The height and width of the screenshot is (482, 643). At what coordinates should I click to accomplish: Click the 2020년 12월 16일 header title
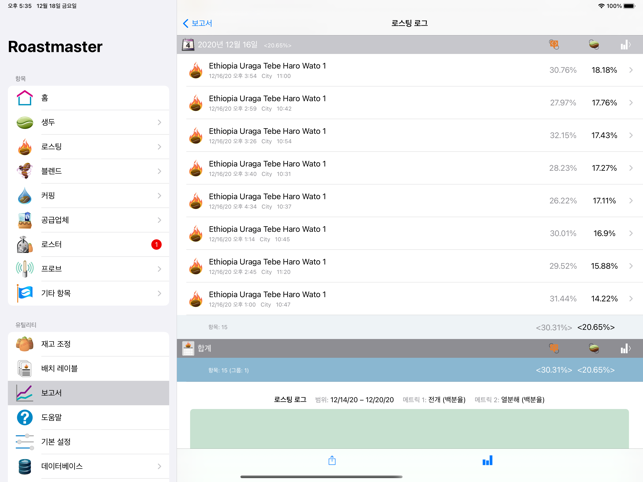(x=228, y=45)
